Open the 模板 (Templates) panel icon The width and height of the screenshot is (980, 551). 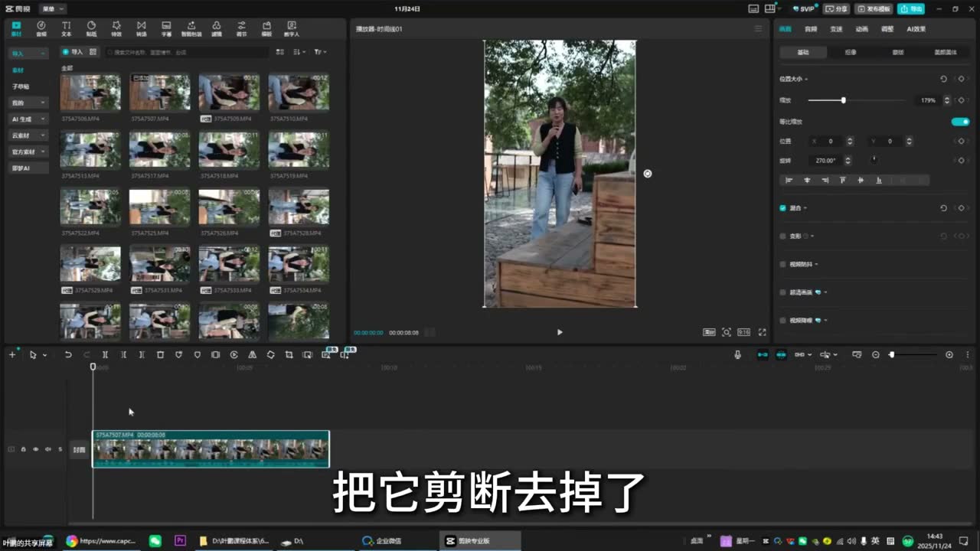click(x=266, y=29)
